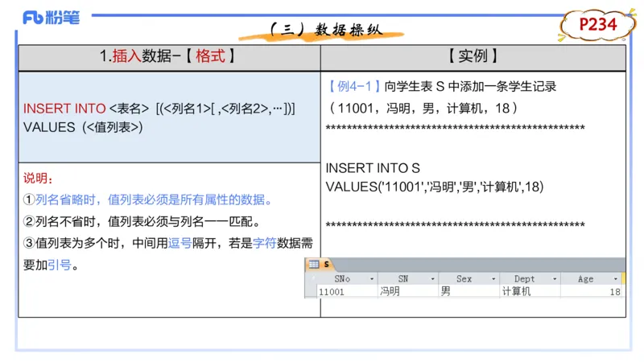Open the SN column dropdown arrow
Image resolution: width=644 pixels, height=362 pixels.
(x=432, y=278)
